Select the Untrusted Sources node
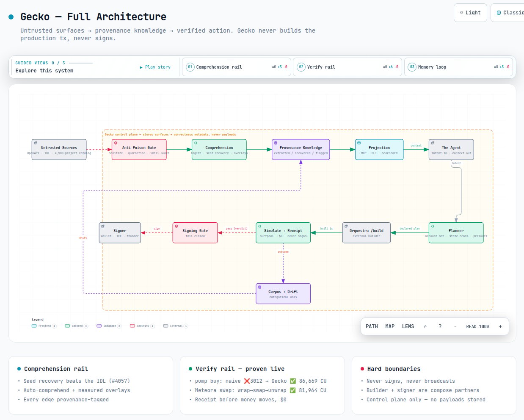The image size is (524, 420). 59,149
